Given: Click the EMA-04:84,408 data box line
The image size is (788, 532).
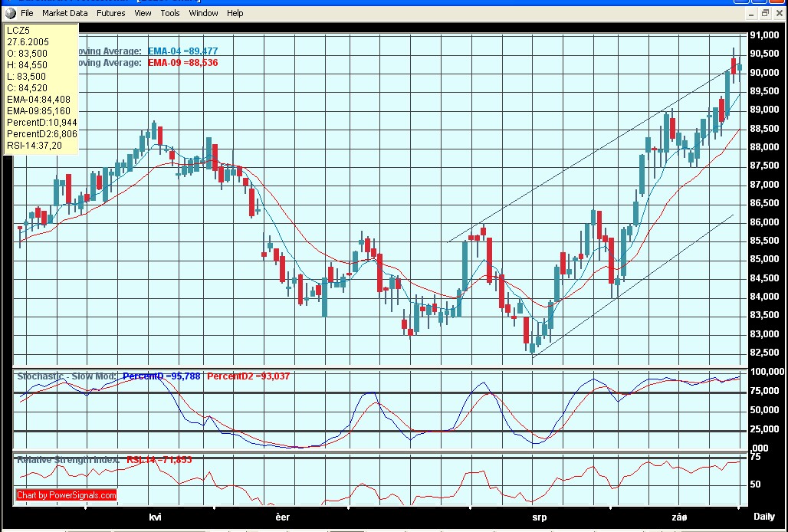Looking at the screenshot, I should (38, 100).
